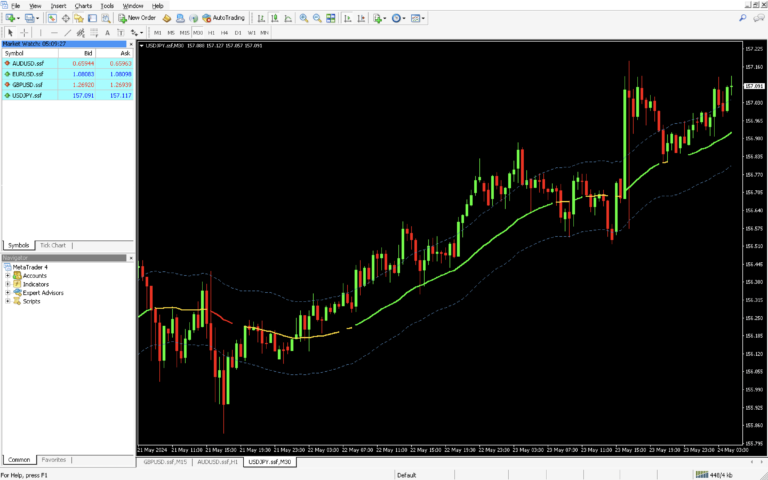This screenshot has height=480, width=768.
Task: Switch to the Tick Chart tab
Action: point(52,245)
